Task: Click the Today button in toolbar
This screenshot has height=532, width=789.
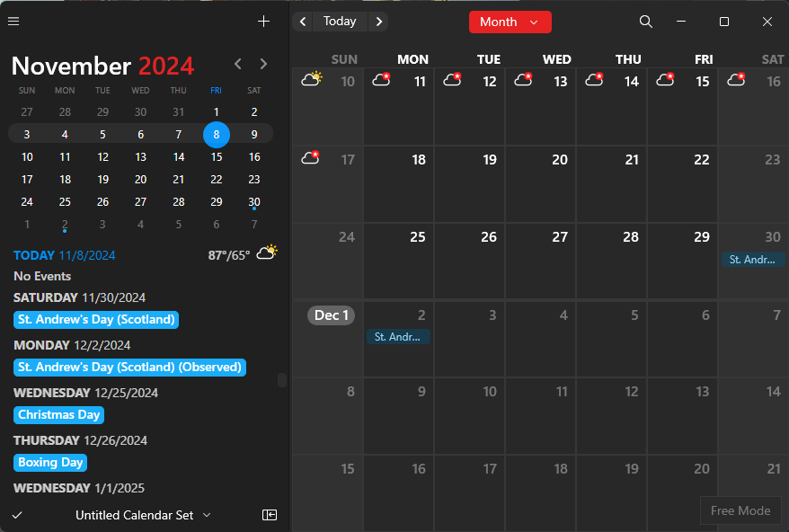Action: pyautogui.click(x=340, y=22)
